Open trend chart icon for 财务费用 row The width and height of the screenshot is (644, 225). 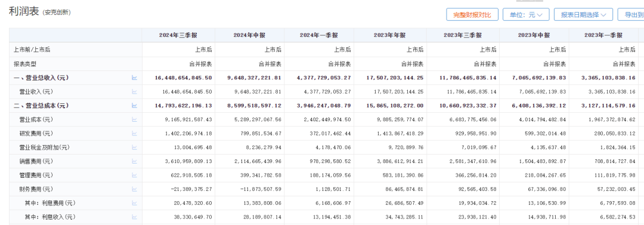click(x=134, y=189)
